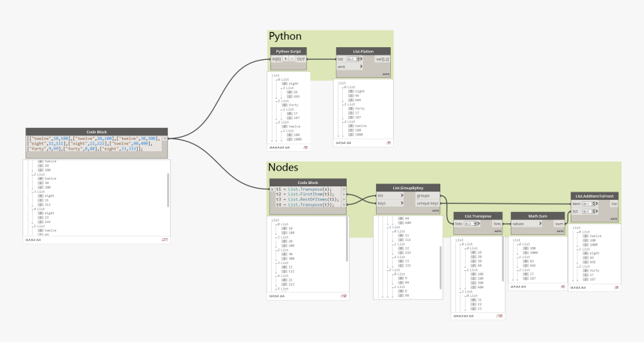The image size is (644, 342).
Task: Select 'eight' in List.AddItemToFront preview
Action: pos(595,253)
